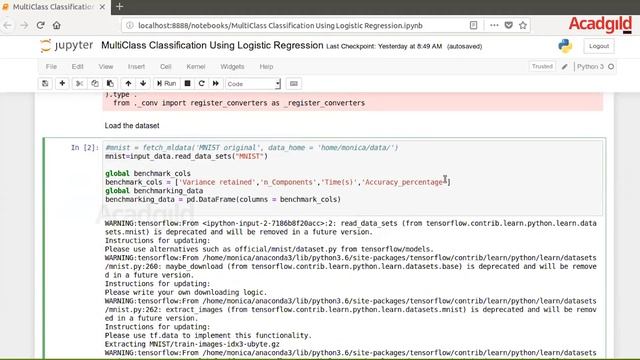
Task: Click the 'global benchmarking_data' code line
Action: click(154, 191)
